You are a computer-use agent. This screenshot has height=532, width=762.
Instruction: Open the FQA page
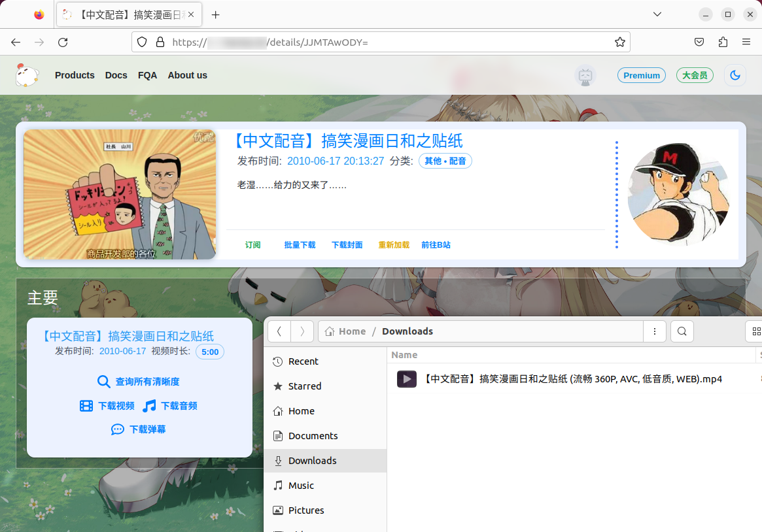tap(147, 75)
